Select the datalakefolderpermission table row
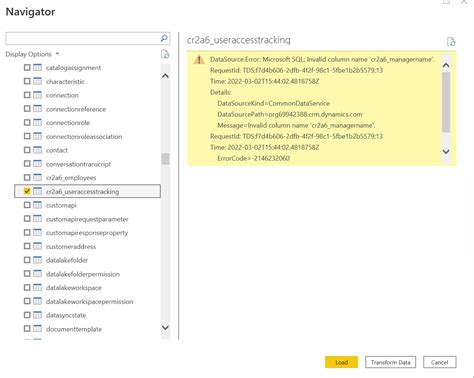 pyautogui.click(x=87, y=274)
